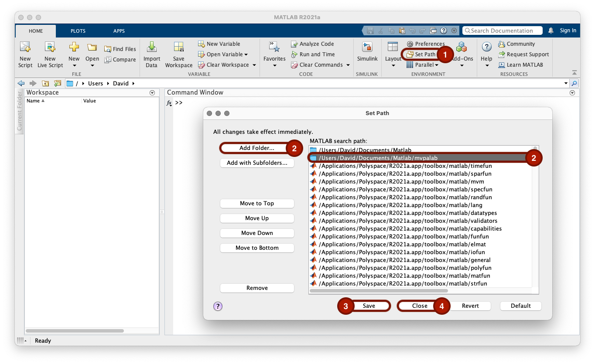The image size is (595, 364).
Task: Click the address bar search magnifier
Action: coord(574,83)
